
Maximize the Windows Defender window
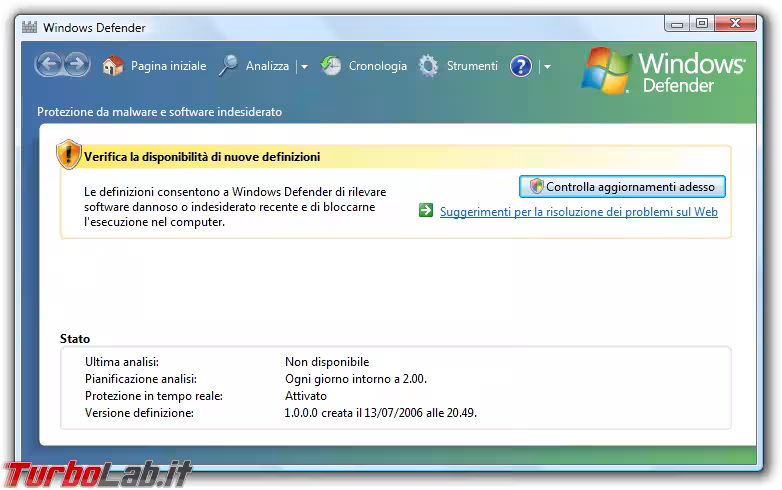coord(701,23)
